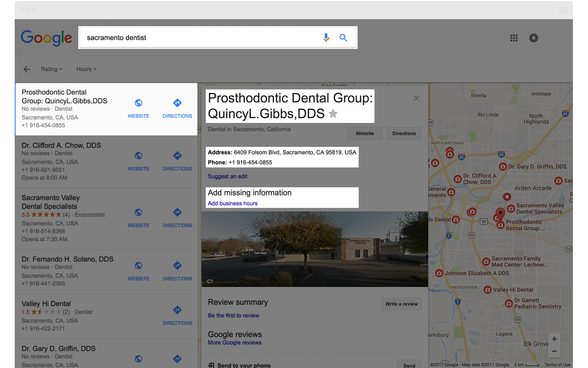588x368 pixels.
Task: Open website globe for Prosthodontic Dental Group
Action: [x=139, y=103]
